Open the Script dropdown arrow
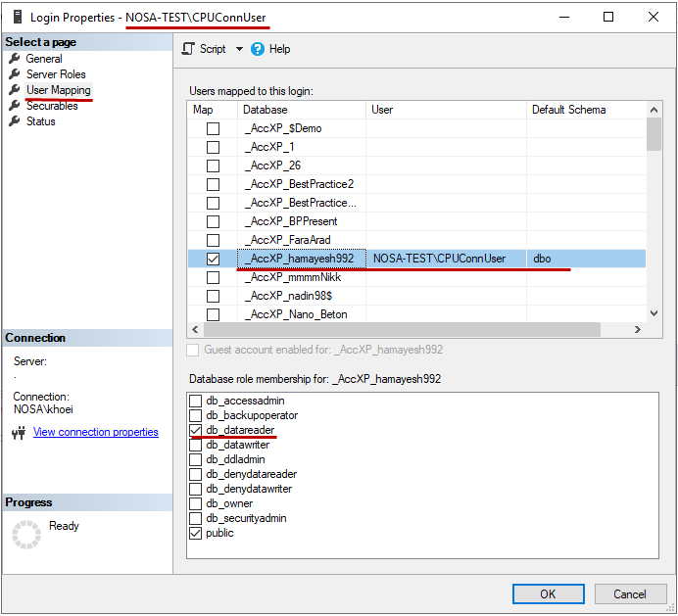Image resolution: width=678 pixels, height=616 pixels. 239,49
